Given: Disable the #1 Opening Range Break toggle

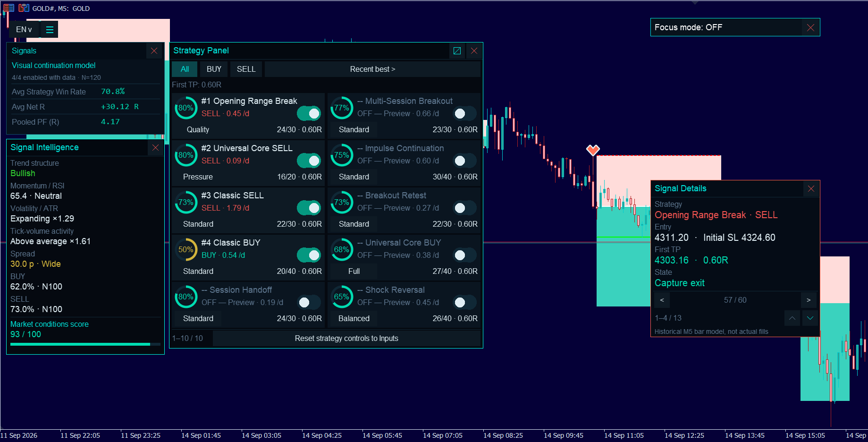Looking at the screenshot, I should pos(309,113).
